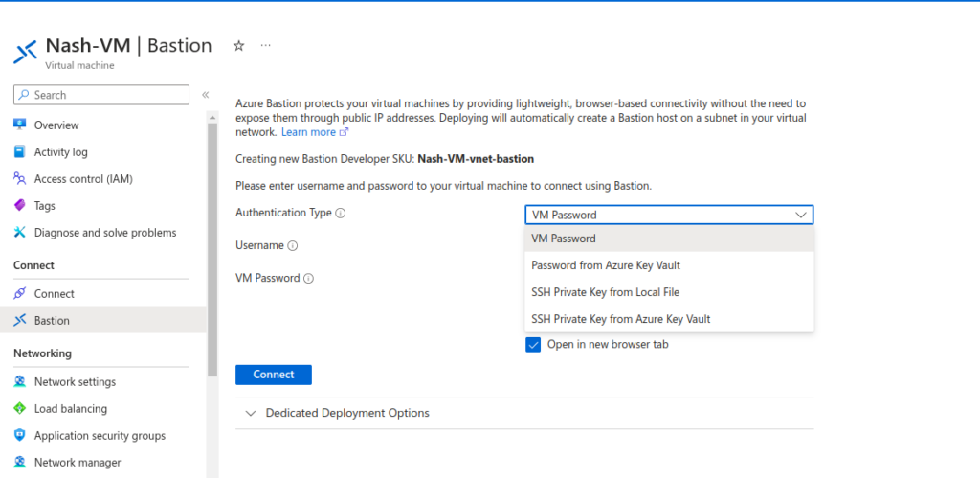The height and width of the screenshot is (478, 980).
Task: Click the Authentication Type info icon
Action: (x=341, y=213)
